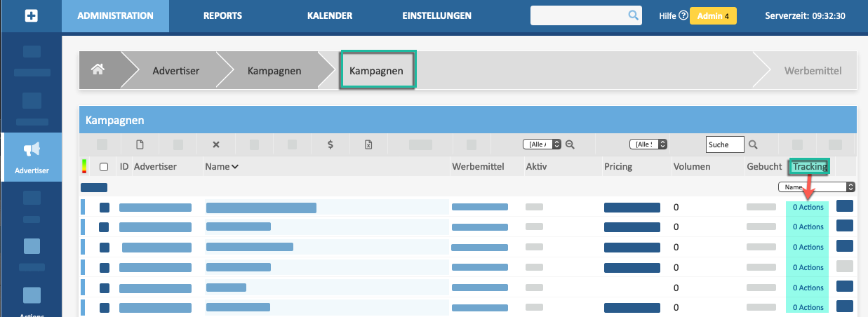
Task: Sort by the ID column header
Action: 124,167
